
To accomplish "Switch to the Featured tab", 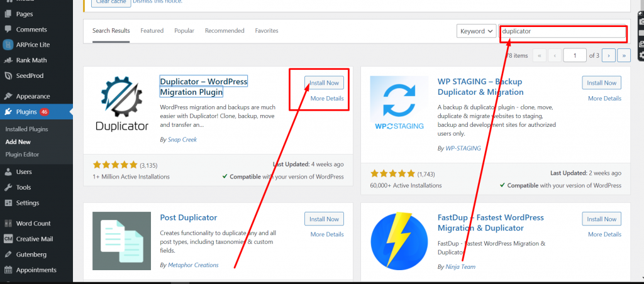I will coord(152,31).
